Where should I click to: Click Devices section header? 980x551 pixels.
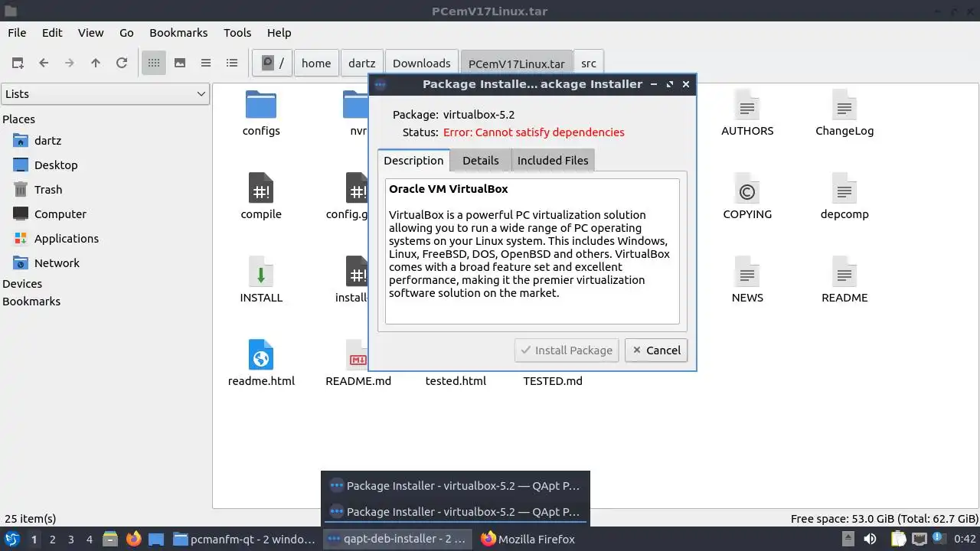[x=22, y=284]
